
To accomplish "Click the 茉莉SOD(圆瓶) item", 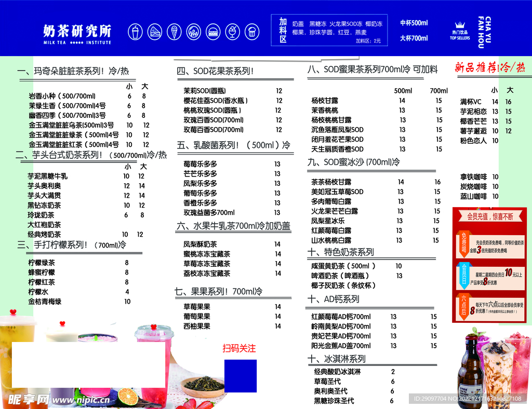I will coord(205,91).
